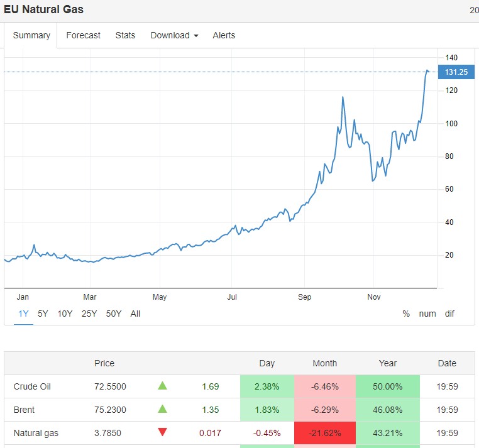Click the 131.25 current price label

[x=456, y=72]
